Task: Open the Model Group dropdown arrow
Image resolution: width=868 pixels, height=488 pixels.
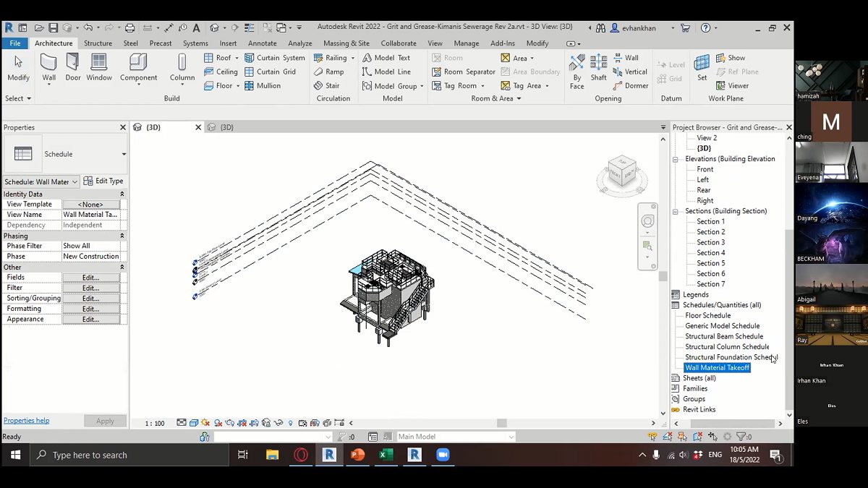Action: [422, 86]
